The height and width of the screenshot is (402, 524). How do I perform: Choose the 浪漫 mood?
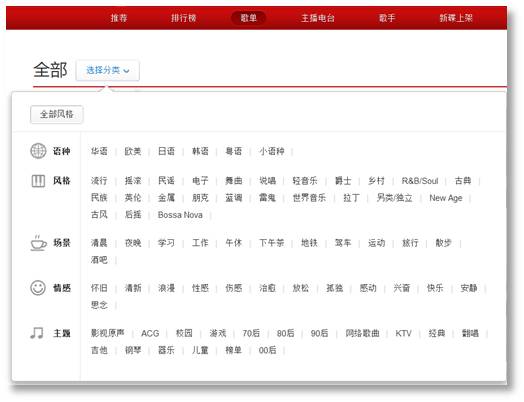pyautogui.click(x=166, y=288)
